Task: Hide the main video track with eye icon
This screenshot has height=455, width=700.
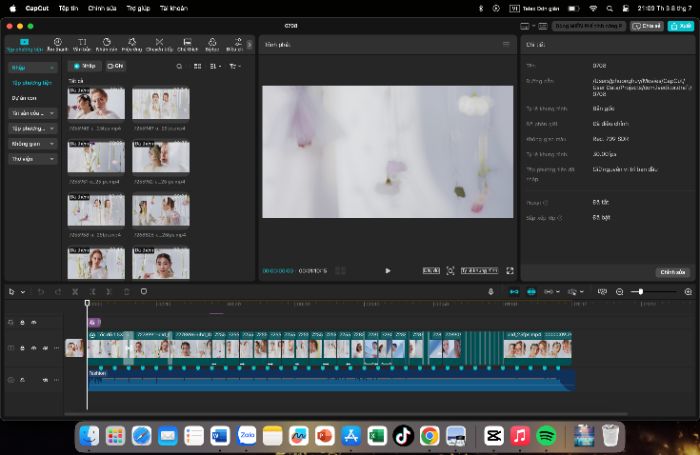Action: [x=34, y=348]
